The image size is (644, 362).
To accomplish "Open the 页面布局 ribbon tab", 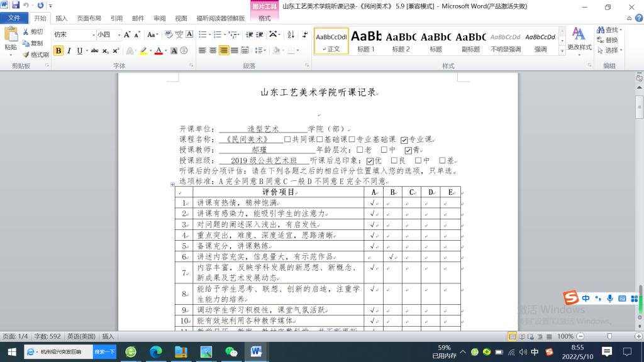I will [89, 18].
